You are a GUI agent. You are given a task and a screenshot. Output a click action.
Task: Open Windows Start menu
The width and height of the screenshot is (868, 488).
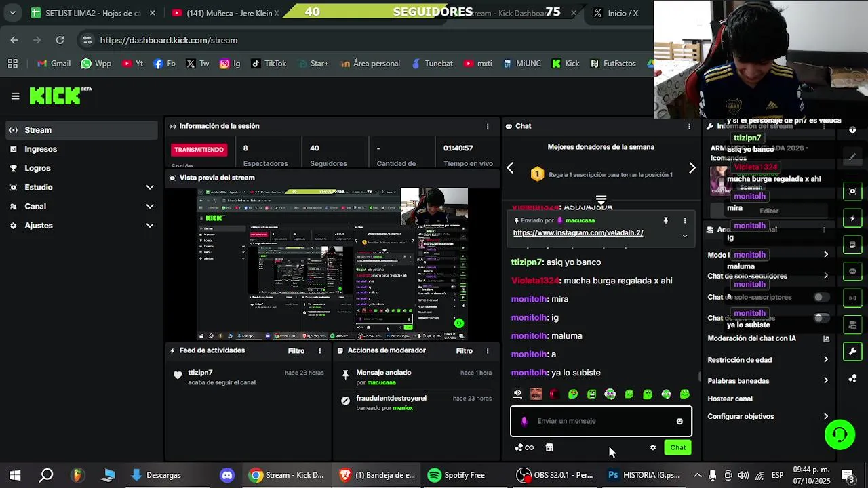tap(15, 475)
